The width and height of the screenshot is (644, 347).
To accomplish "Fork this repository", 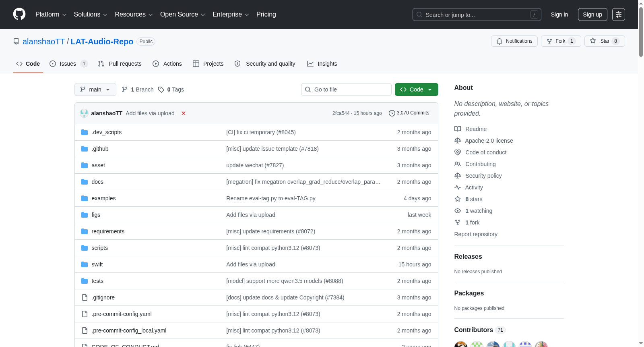I will [561, 41].
